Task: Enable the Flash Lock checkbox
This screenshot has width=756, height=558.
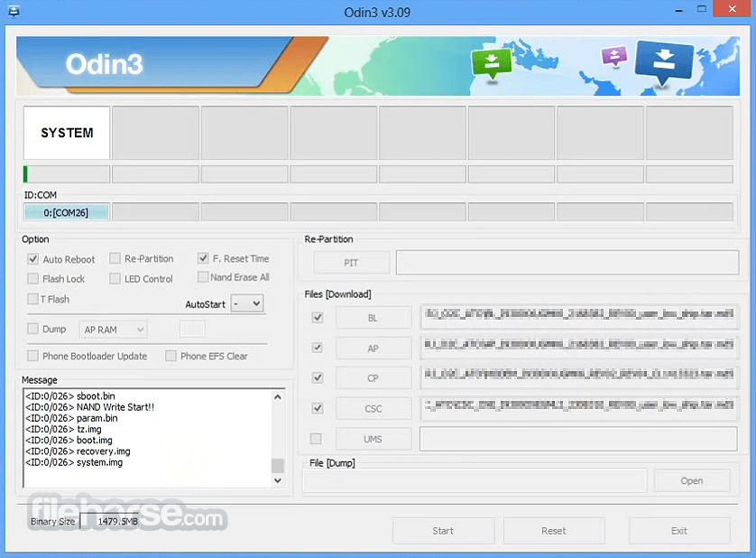Action: [32, 278]
